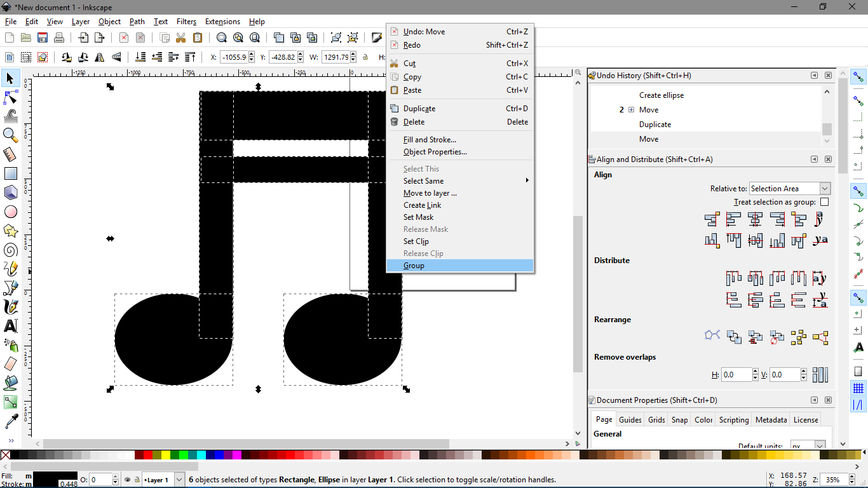Viewport: 868px width, 488px height.
Task: Select the Spiral tool
Action: (10, 250)
